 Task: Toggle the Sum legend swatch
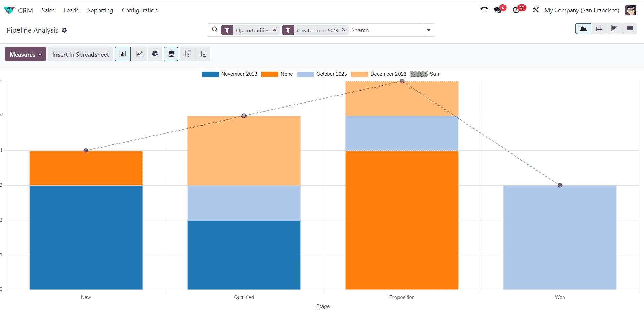419,74
